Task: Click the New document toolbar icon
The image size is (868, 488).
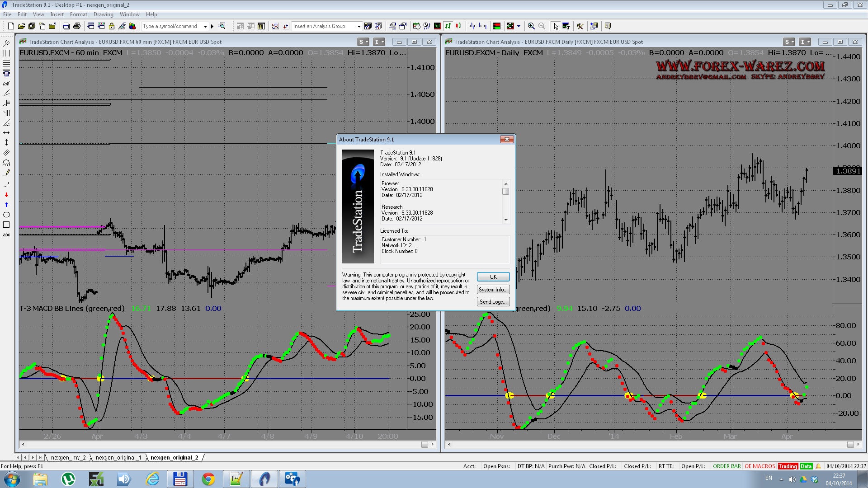Action: click(x=11, y=26)
